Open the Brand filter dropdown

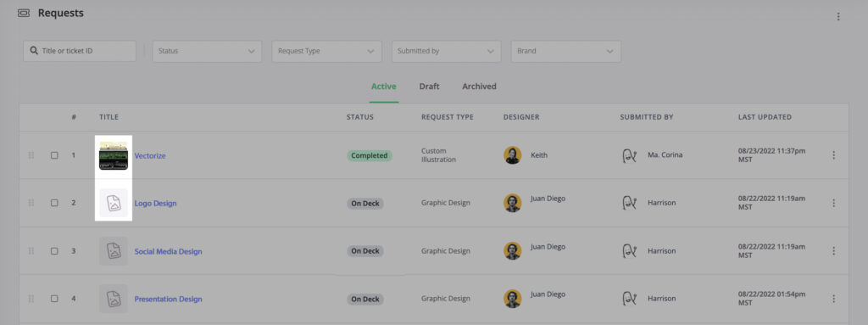(565, 51)
